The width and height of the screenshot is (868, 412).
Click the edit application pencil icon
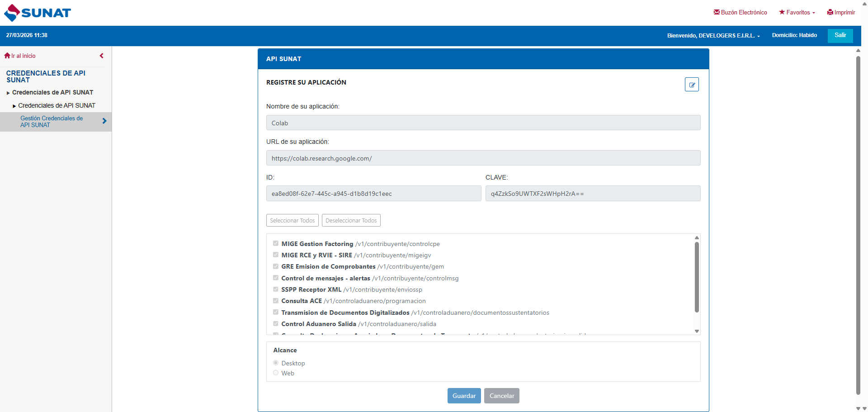coord(691,85)
